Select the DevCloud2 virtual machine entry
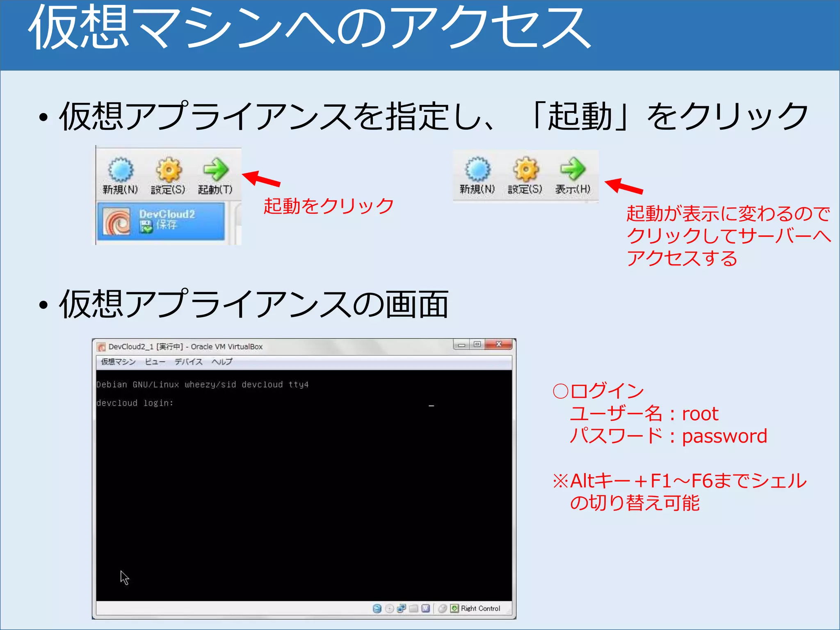840x630 pixels. [x=161, y=221]
